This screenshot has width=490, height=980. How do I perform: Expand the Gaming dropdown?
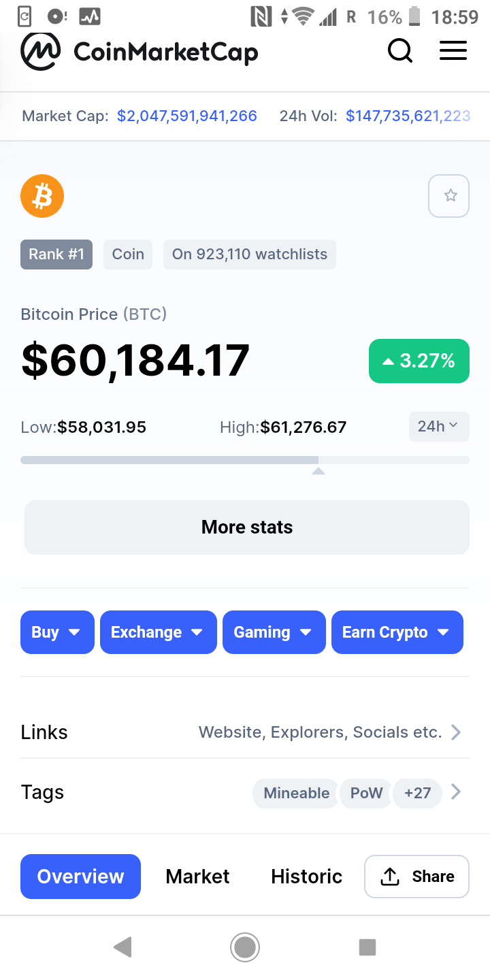click(274, 632)
